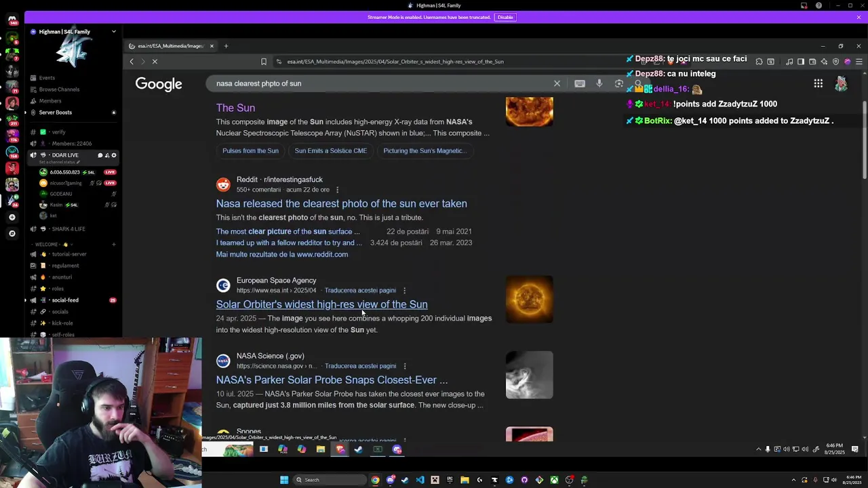The image size is (868, 488).
Task: Expand Highman S4L Family server menu
Action: tap(114, 32)
